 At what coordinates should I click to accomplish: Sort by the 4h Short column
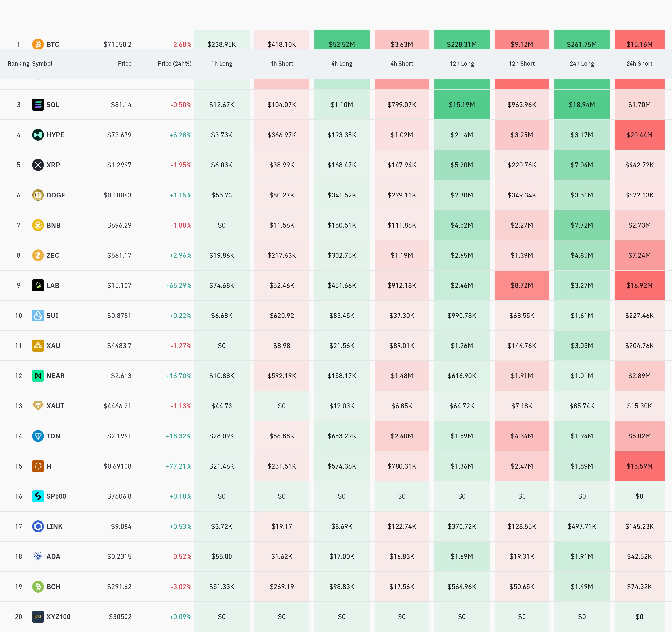[401, 63]
